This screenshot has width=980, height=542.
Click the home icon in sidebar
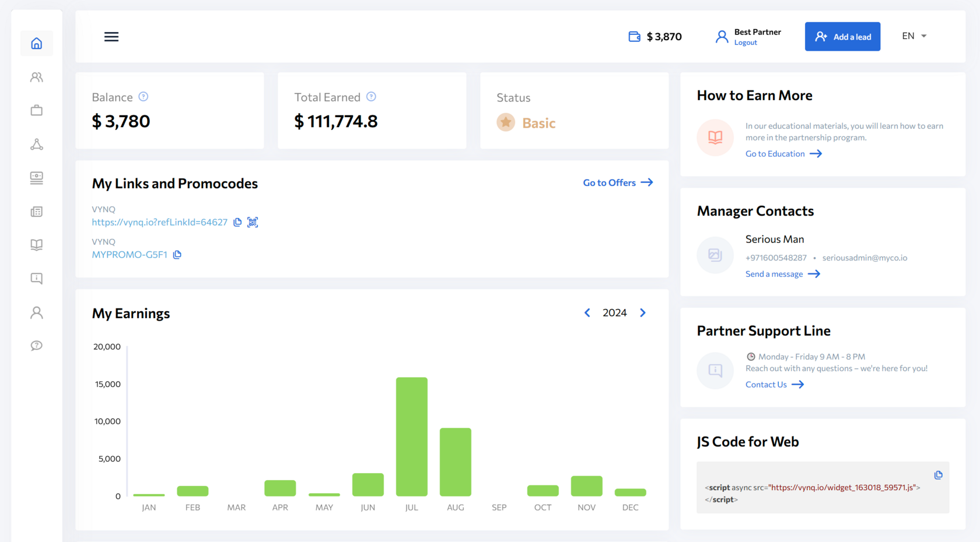click(37, 44)
